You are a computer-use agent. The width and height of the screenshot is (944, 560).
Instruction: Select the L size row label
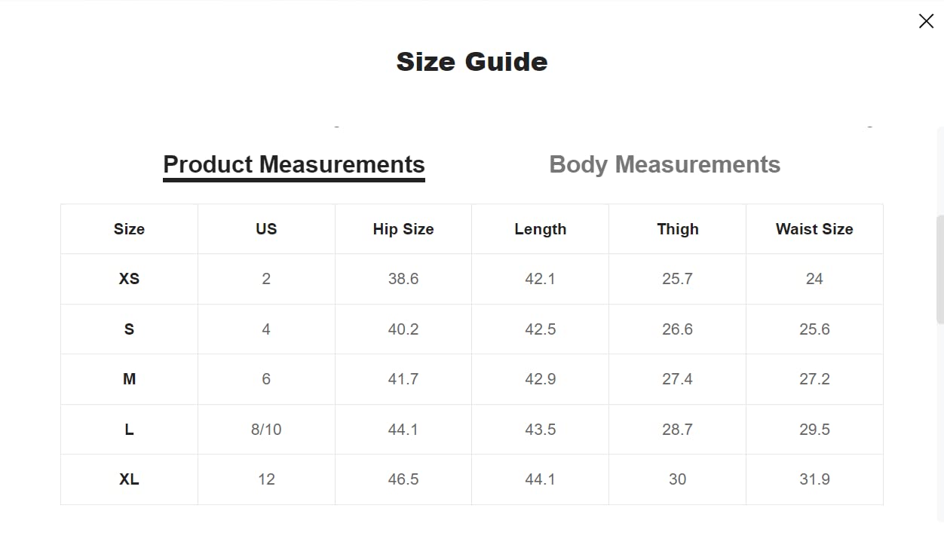click(129, 430)
